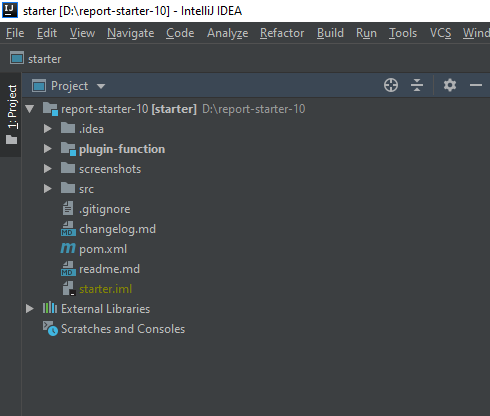Select the src folder name

(86, 189)
